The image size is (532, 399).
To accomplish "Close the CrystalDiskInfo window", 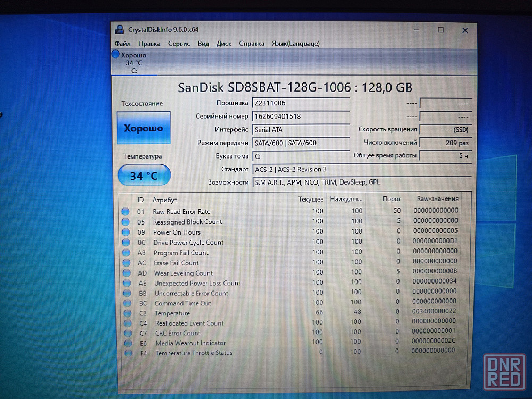I will [465, 30].
